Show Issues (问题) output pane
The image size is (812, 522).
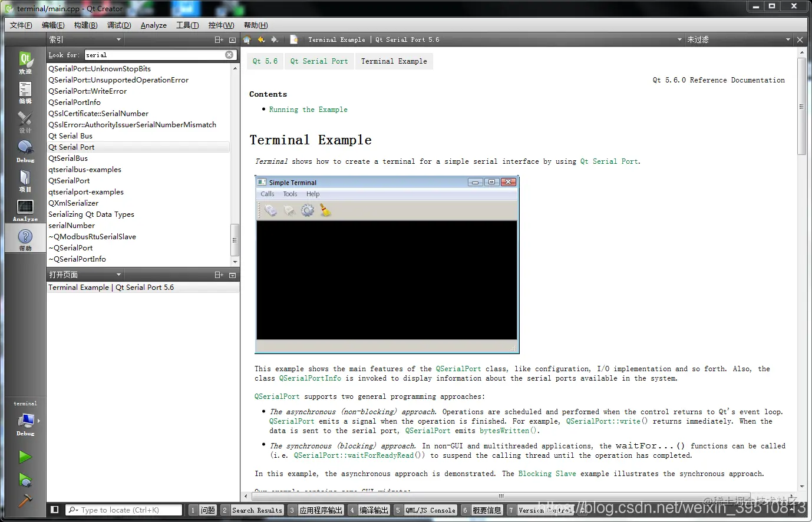(x=203, y=510)
